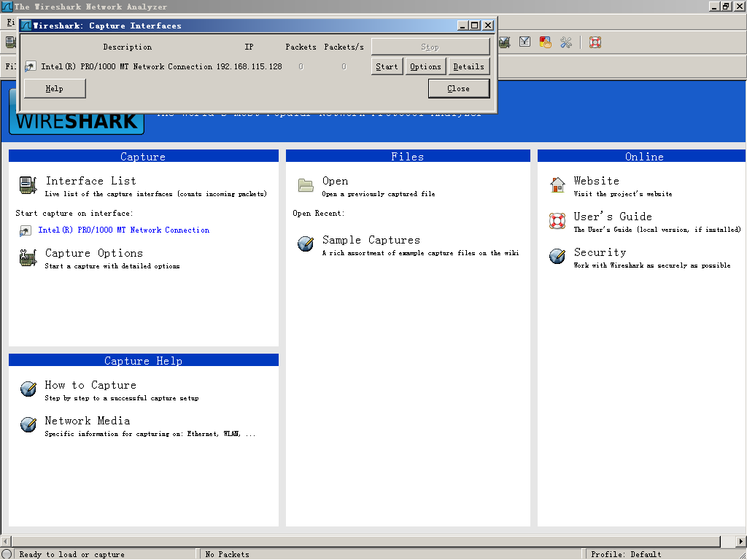
Task: Click the Interface List network card icon
Action: (28, 185)
